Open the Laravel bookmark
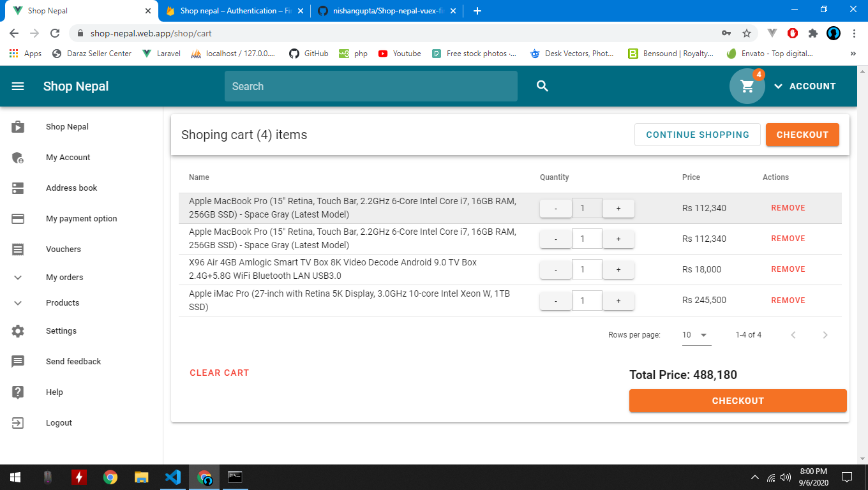Viewport: 868px width, 490px height. pyautogui.click(x=161, y=54)
